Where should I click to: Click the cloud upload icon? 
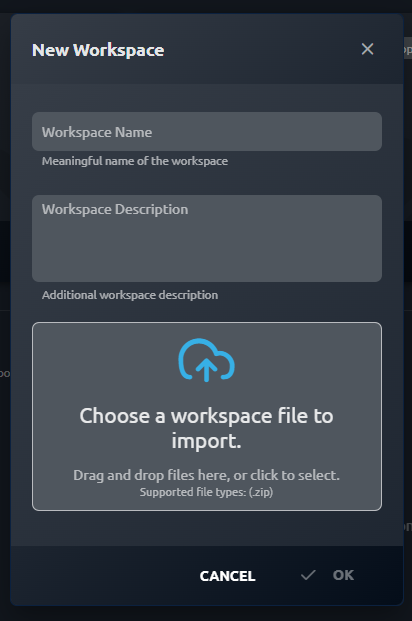pos(206,360)
